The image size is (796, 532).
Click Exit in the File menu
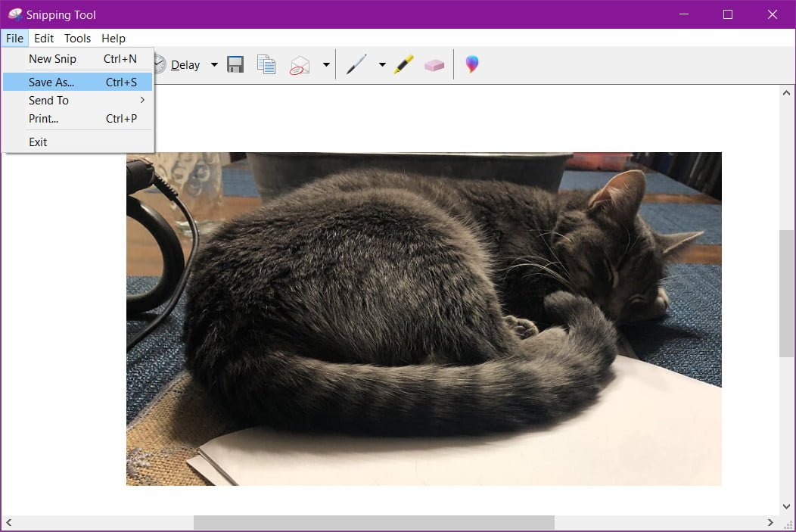(39, 142)
